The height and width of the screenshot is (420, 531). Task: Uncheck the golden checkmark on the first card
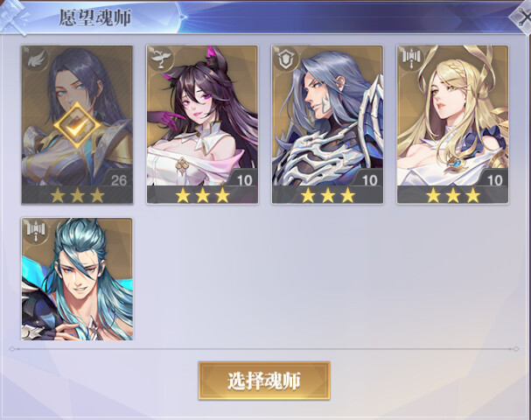pos(77,125)
